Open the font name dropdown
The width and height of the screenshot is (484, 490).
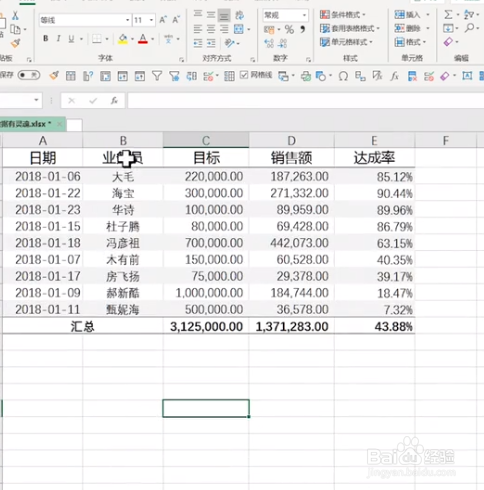click(127, 20)
